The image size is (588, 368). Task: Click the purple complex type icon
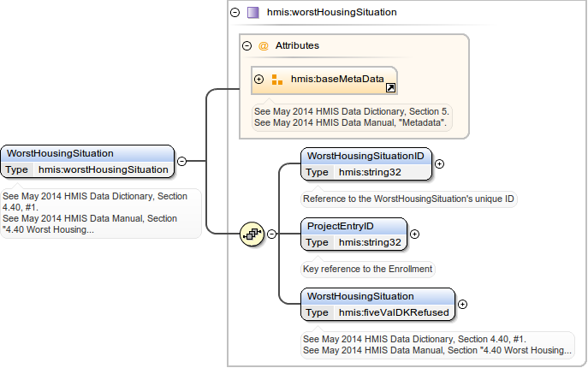pos(252,13)
